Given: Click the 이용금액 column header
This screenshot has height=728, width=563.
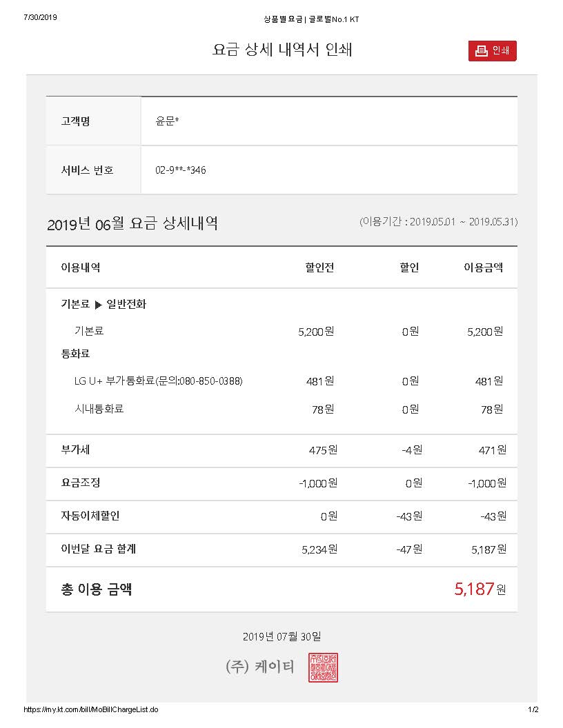Looking at the screenshot, I should click(483, 267).
